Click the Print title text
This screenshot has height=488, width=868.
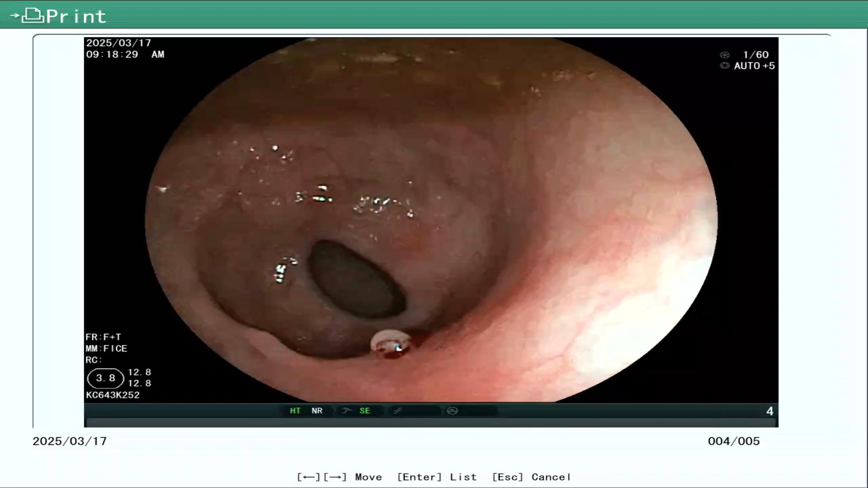[76, 17]
